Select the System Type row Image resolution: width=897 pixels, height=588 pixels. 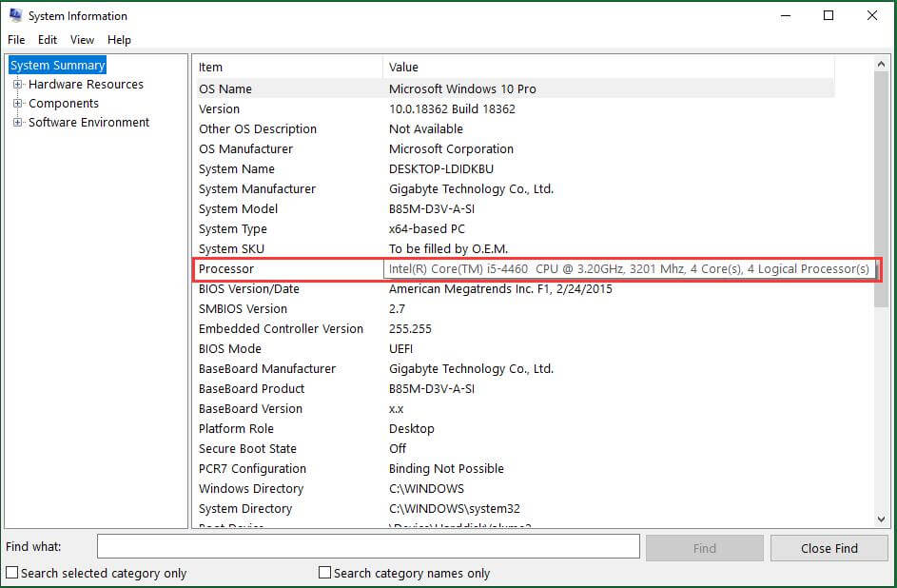tap(515, 228)
